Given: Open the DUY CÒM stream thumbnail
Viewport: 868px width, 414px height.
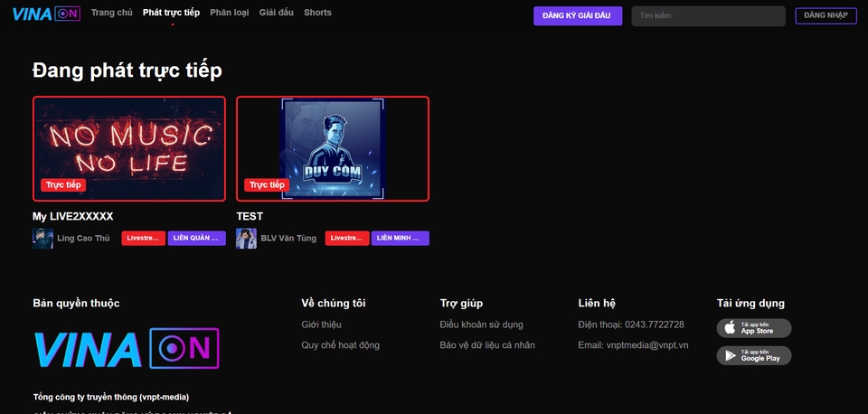Looking at the screenshot, I should pos(333,149).
